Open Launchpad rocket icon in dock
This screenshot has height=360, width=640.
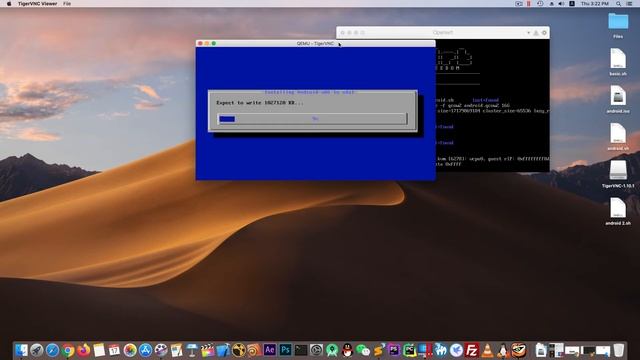pos(37,350)
